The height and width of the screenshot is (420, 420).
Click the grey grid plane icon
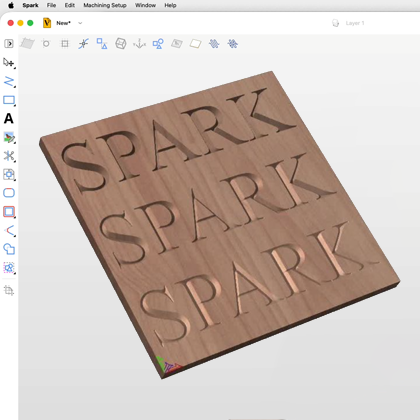27,43
